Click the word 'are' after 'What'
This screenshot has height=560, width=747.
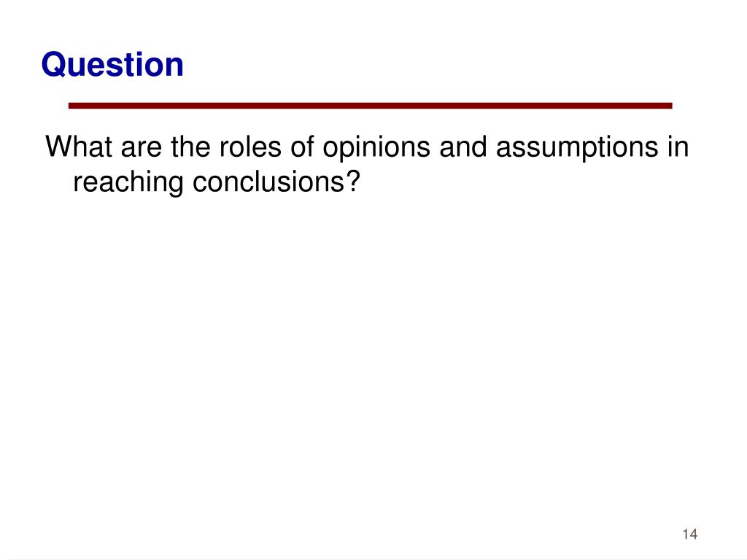tap(142, 149)
